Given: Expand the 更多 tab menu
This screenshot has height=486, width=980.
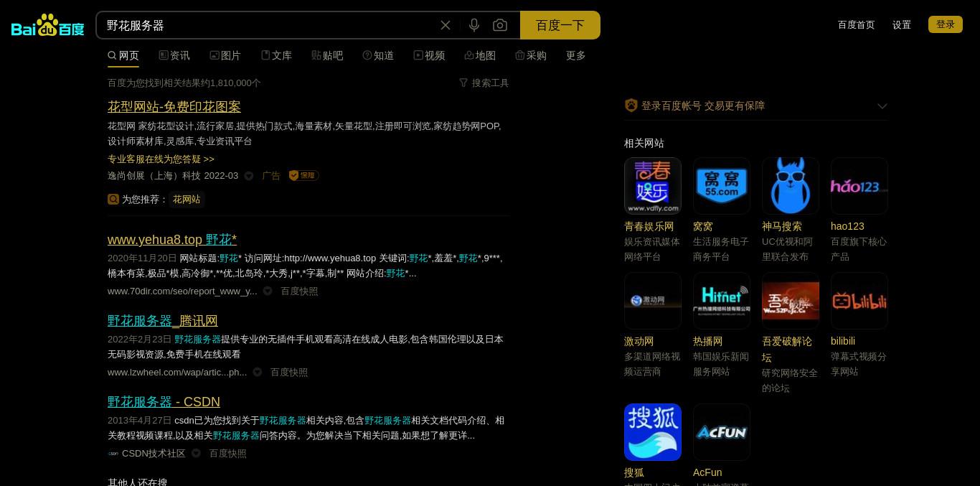Looking at the screenshot, I should pos(576,55).
